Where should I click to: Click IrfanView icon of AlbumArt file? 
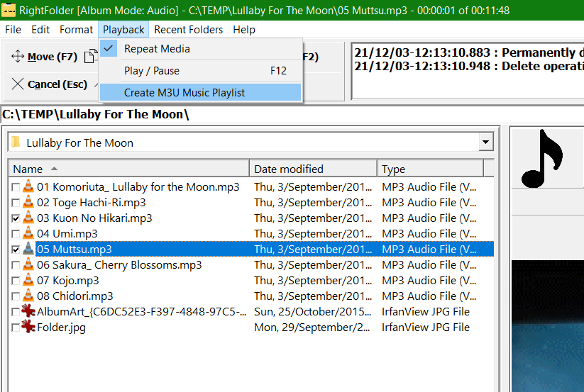28,311
